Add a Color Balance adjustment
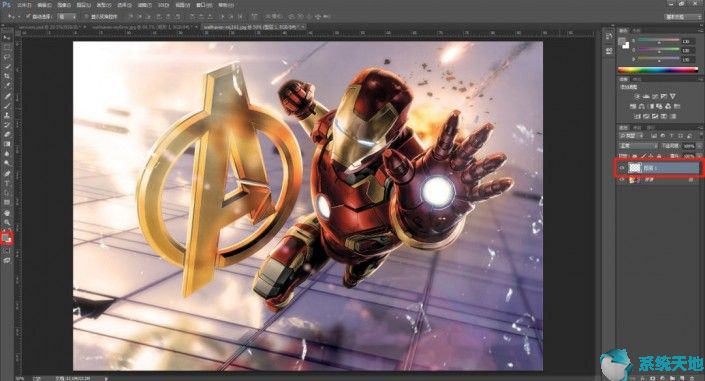This screenshot has width=705, height=381. [x=642, y=107]
